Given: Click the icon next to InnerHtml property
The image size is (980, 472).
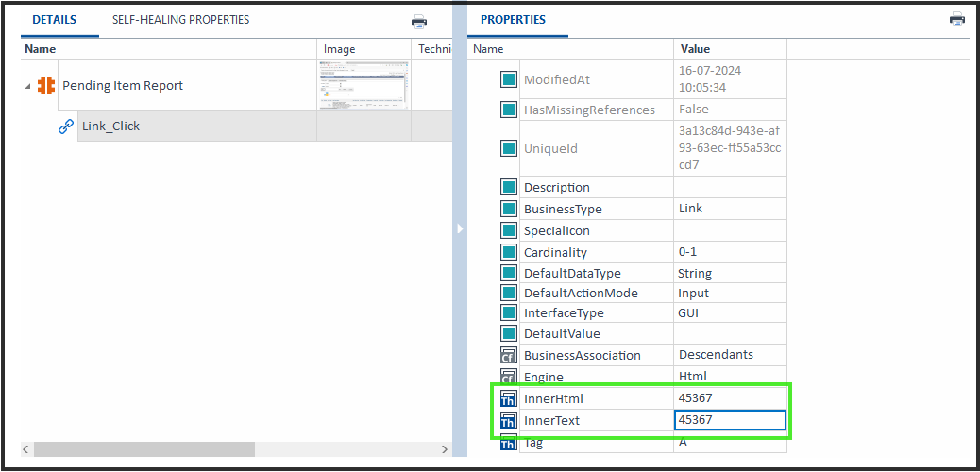Looking at the screenshot, I should pos(509,399).
